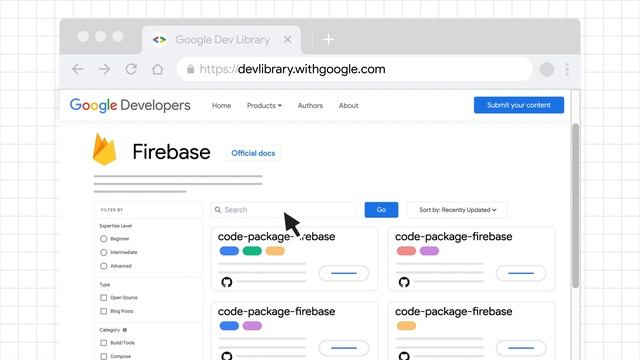Open the Authors page

coord(310,105)
